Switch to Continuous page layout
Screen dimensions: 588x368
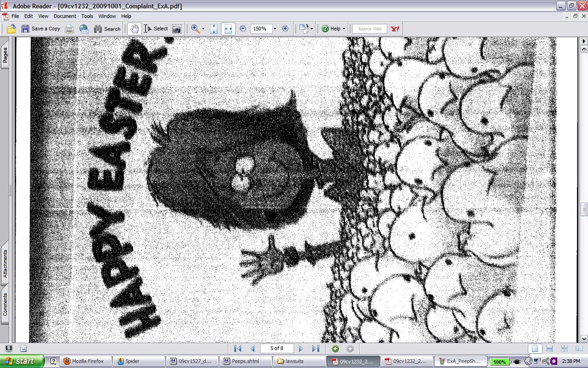(x=549, y=349)
